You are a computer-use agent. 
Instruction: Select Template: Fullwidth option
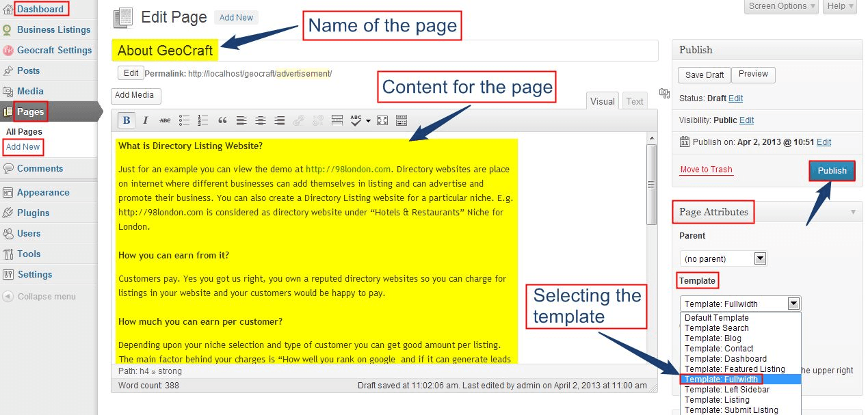click(740, 379)
